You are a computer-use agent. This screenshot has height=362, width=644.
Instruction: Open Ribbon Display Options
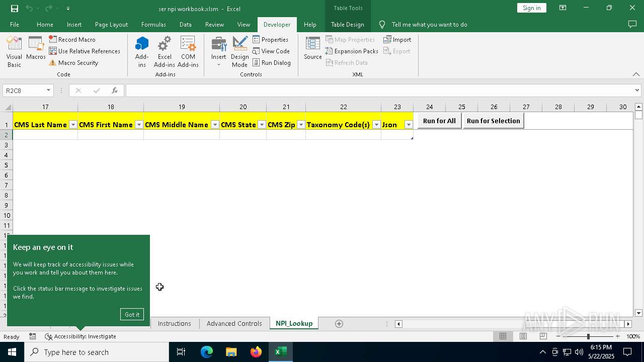click(563, 8)
